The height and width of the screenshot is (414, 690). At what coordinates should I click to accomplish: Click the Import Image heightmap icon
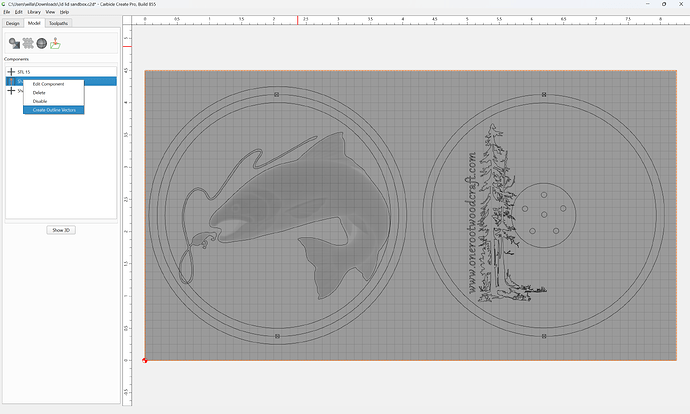click(x=55, y=43)
